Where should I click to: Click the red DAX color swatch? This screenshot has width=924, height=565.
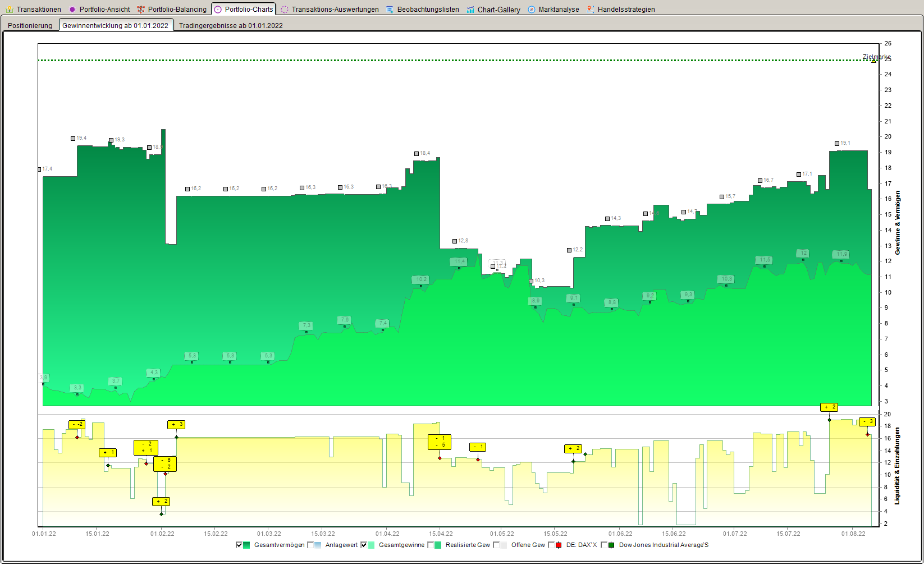tap(559, 545)
